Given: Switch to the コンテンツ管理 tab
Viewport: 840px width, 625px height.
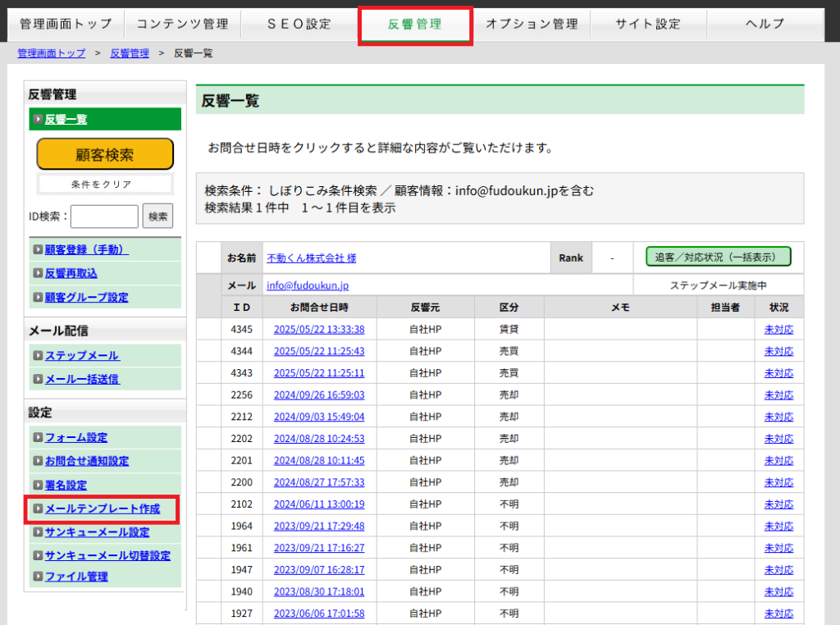Looking at the screenshot, I should click(182, 24).
